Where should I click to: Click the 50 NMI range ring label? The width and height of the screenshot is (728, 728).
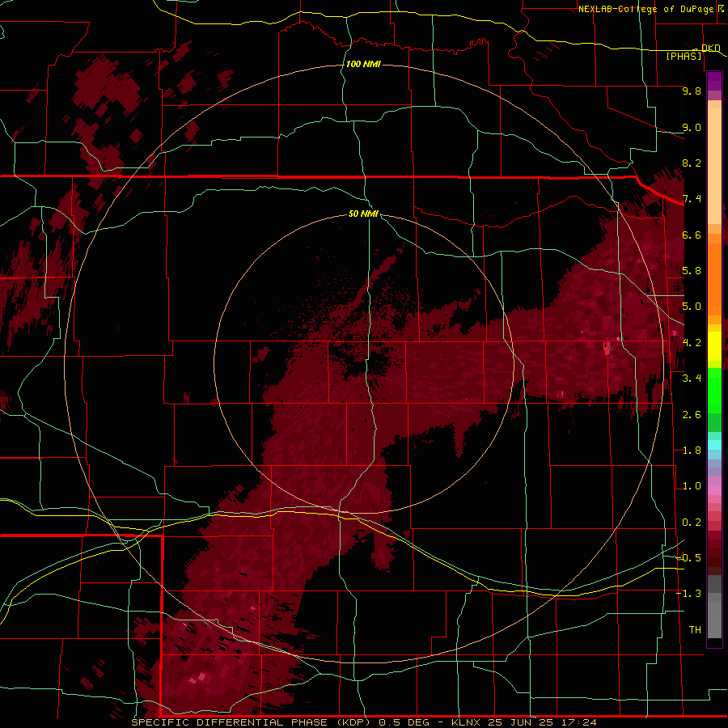(363, 214)
